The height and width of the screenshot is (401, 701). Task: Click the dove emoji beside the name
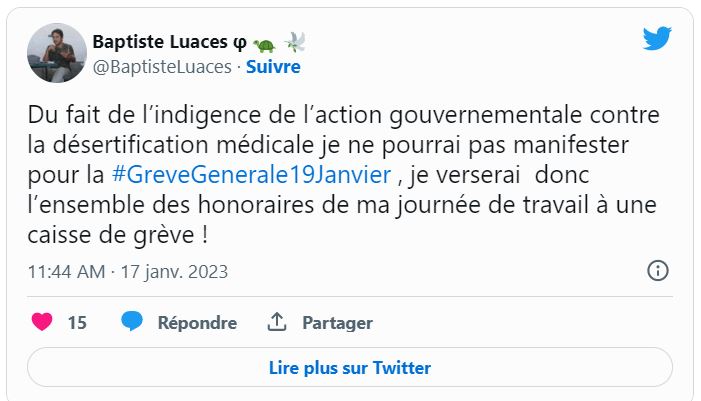pyautogui.click(x=295, y=42)
